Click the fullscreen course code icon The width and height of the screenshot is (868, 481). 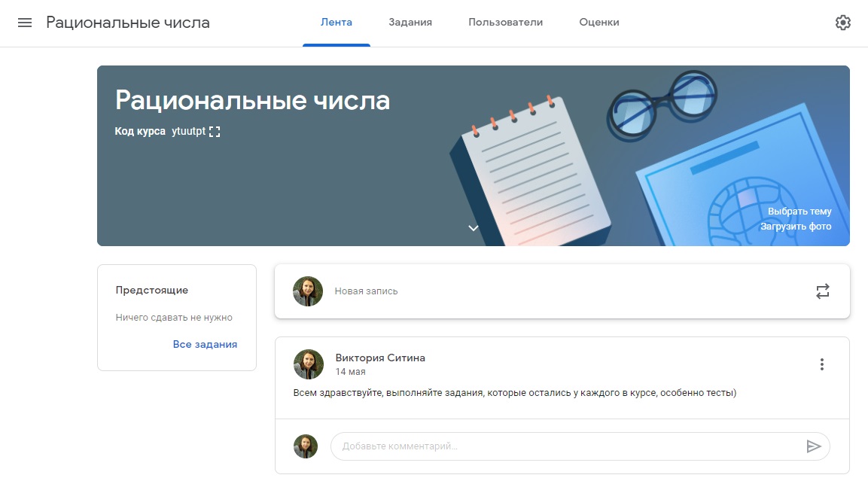point(215,132)
